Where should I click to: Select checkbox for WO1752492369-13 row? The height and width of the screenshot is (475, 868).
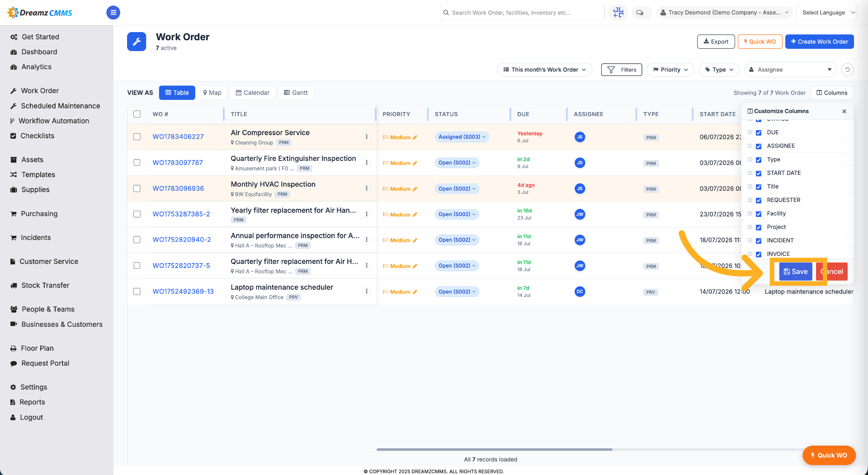click(137, 292)
